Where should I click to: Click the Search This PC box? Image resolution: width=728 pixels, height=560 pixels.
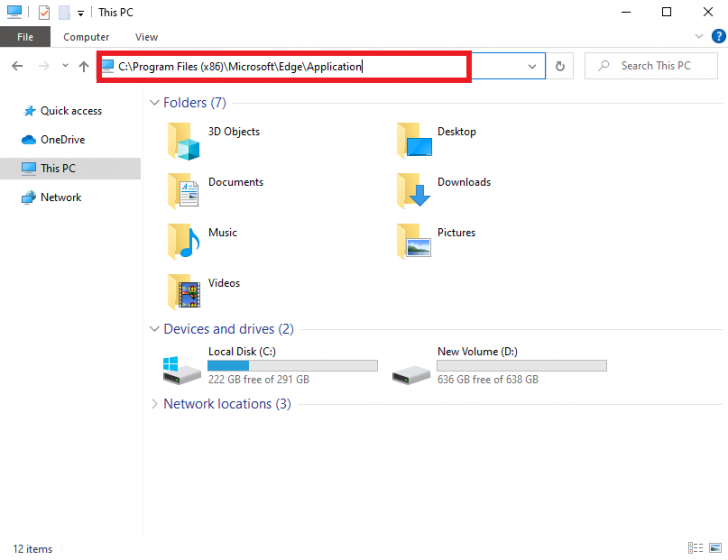651,66
